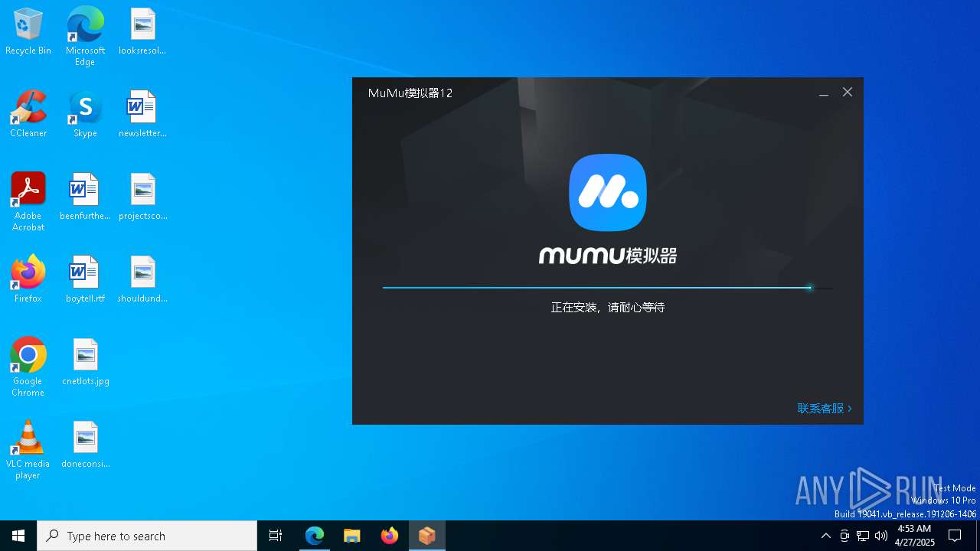Screen dimensions: 980x551
Task: Select the doneconsi... image file
Action: point(85,445)
